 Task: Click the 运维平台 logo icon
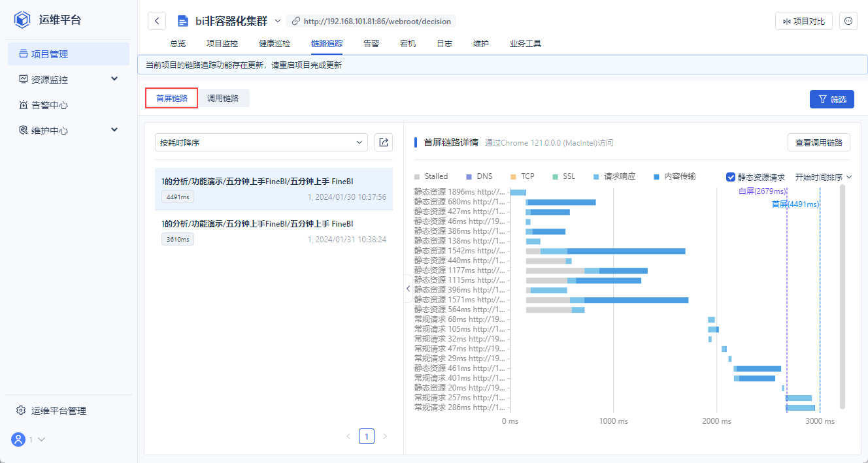[23, 20]
